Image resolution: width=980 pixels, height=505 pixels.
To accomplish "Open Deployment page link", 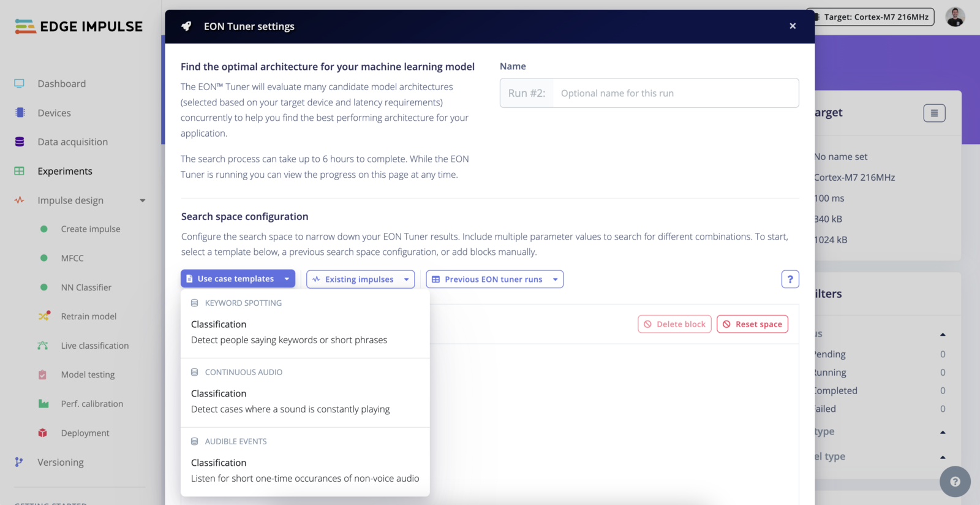I will click(85, 433).
